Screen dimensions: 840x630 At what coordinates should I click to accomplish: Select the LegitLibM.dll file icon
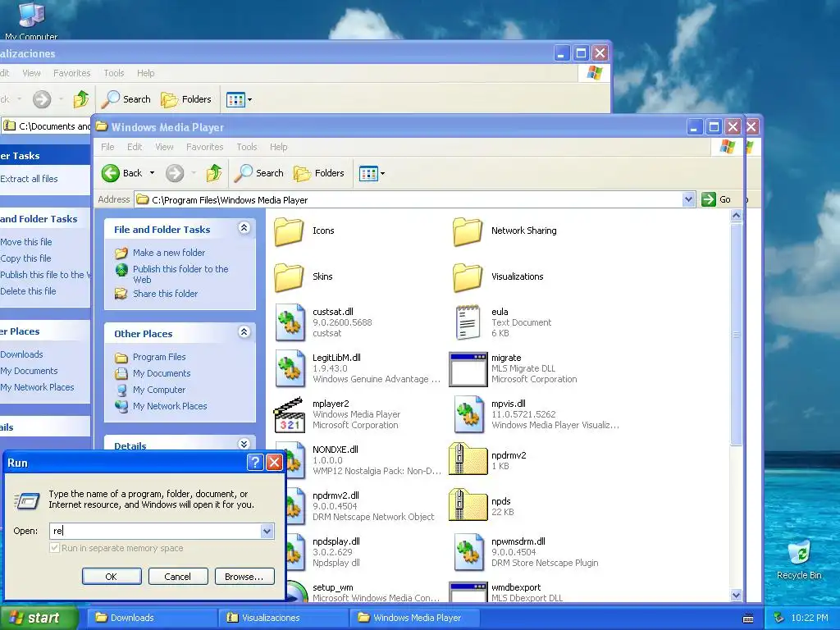pos(290,368)
